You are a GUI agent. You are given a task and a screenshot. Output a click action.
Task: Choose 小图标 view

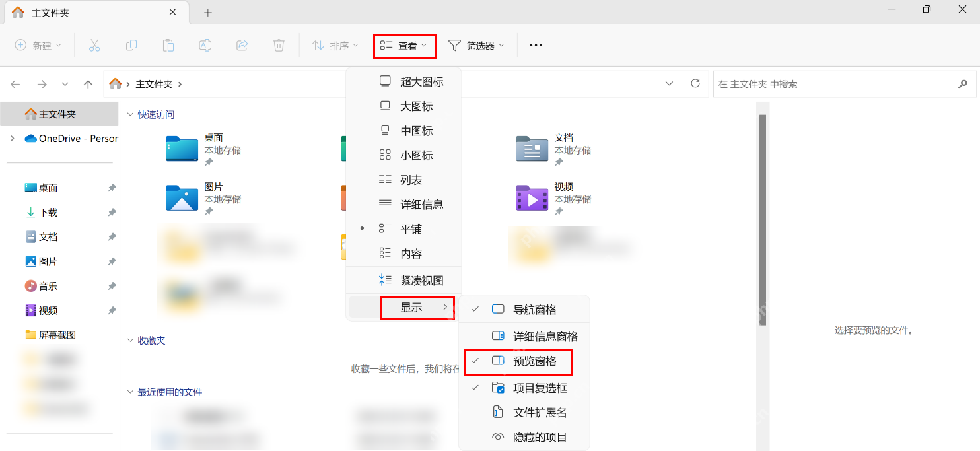click(403, 155)
